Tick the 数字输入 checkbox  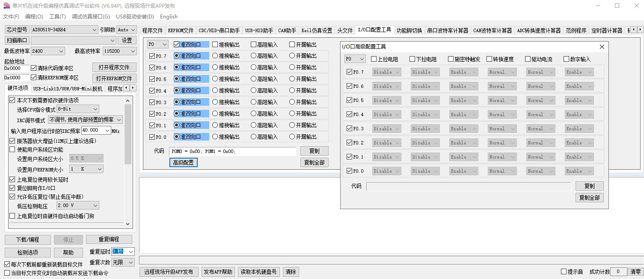(567, 59)
